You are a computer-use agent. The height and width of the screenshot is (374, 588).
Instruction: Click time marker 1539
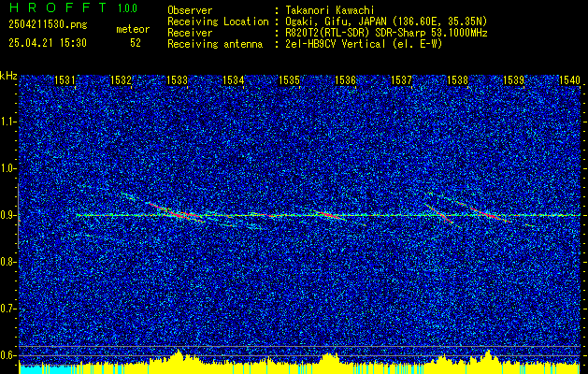tap(513, 80)
